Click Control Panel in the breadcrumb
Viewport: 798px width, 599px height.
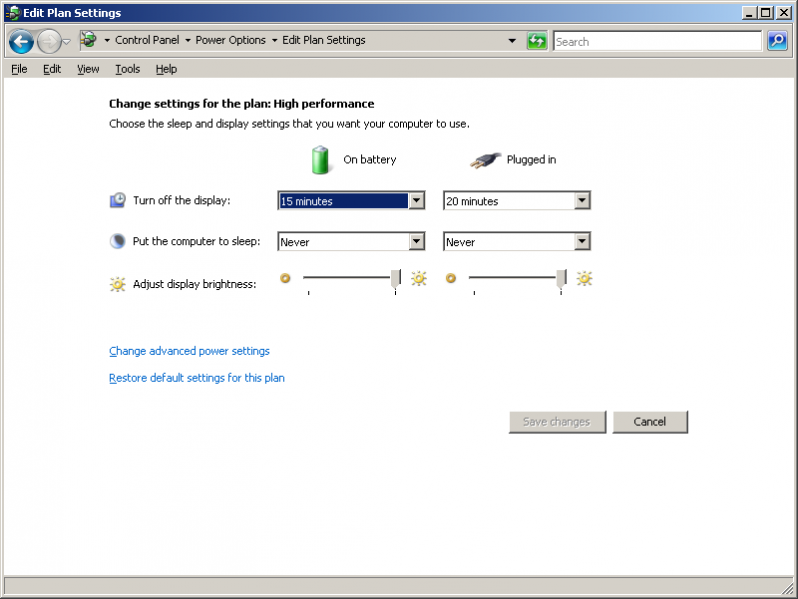tap(147, 40)
